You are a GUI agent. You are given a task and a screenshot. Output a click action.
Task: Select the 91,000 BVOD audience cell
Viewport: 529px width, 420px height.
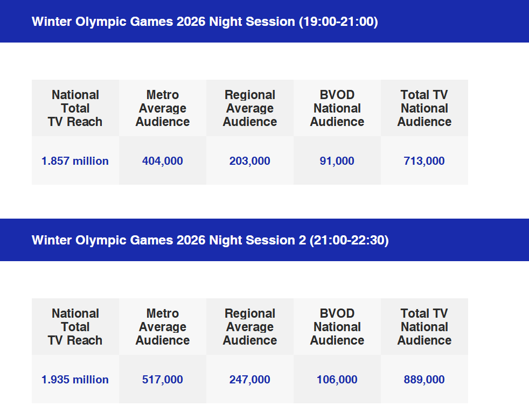pyautogui.click(x=337, y=161)
